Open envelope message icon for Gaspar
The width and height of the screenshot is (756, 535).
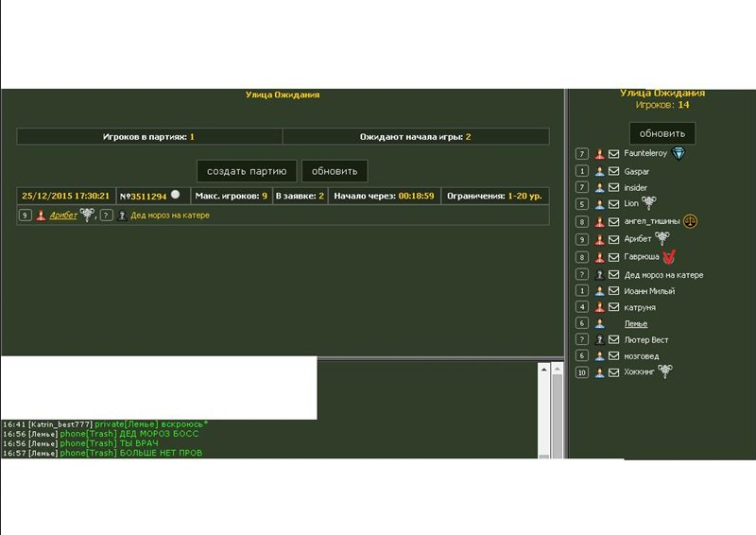(x=613, y=171)
